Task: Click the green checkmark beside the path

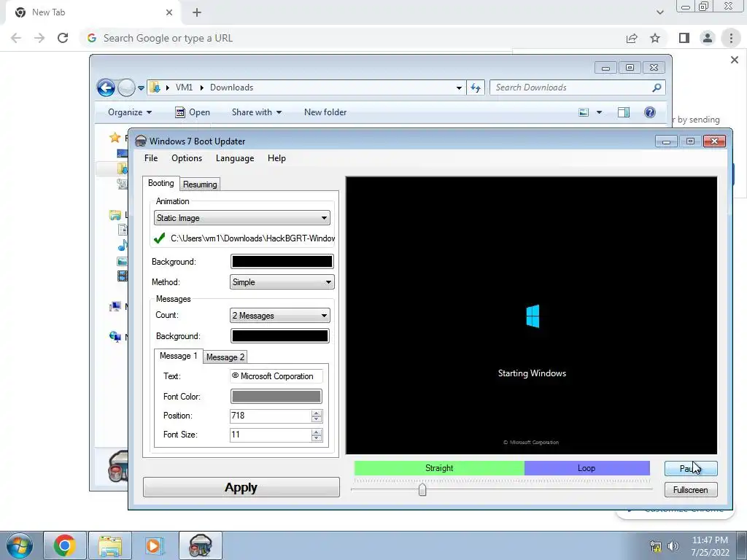Action: [160, 238]
